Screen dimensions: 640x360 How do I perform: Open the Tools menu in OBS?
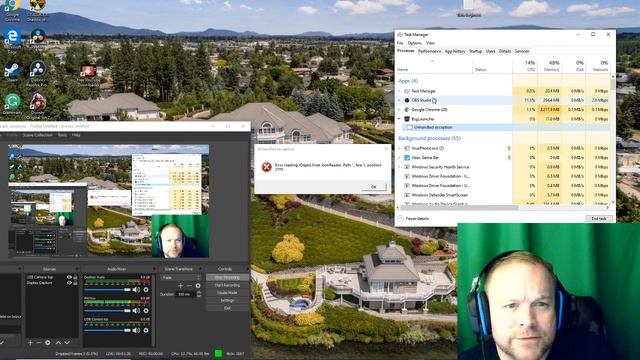pos(62,135)
